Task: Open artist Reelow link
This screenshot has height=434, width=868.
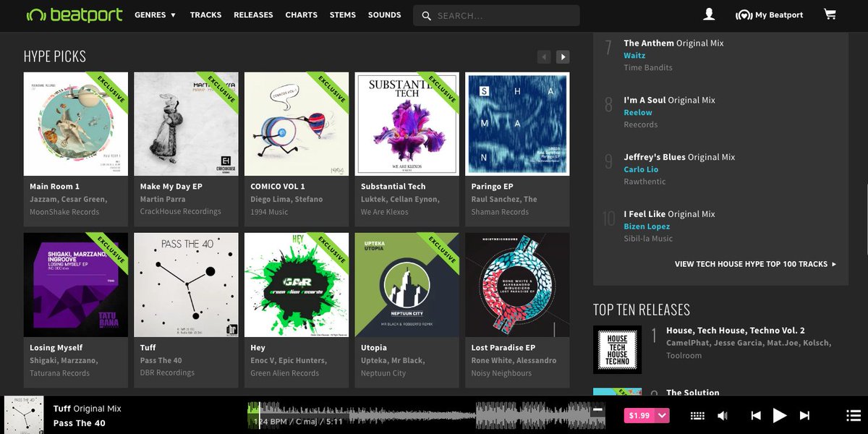Action: click(x=638, y=112)
